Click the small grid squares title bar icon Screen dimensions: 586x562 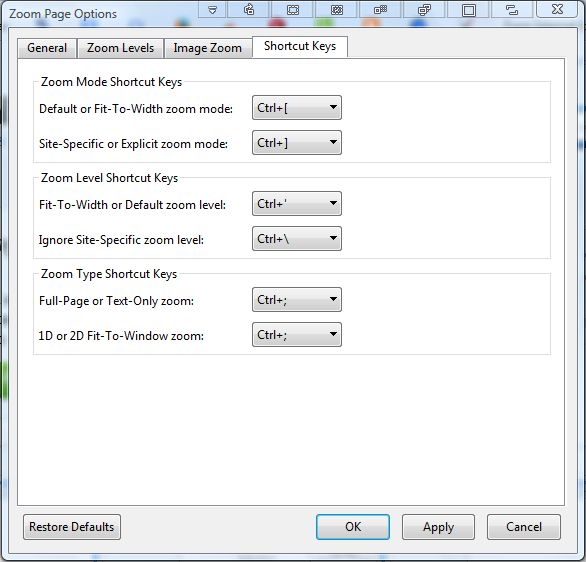click(380, 9)
